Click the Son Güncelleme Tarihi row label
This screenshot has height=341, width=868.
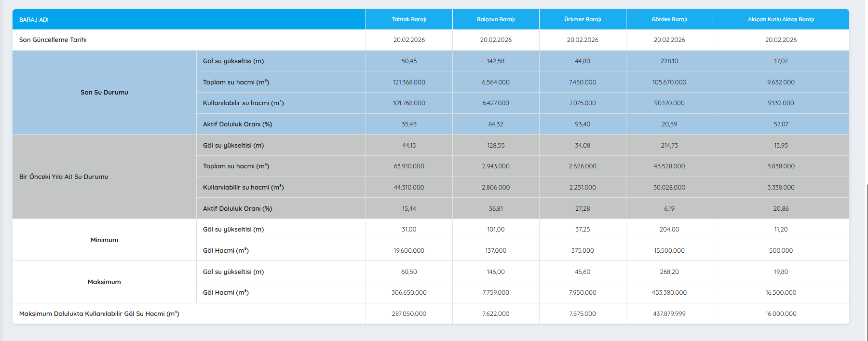(53, 40)
